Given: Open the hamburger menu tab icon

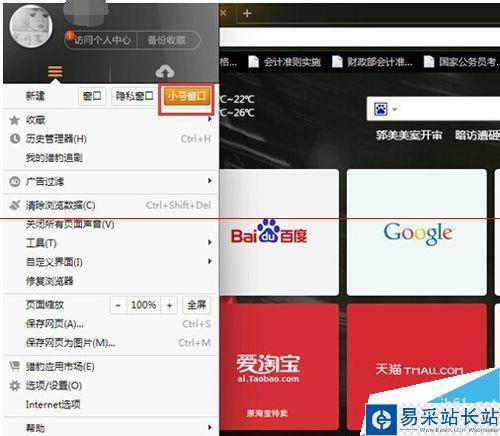Looking at the screenshot, I should tap(55, 71).
